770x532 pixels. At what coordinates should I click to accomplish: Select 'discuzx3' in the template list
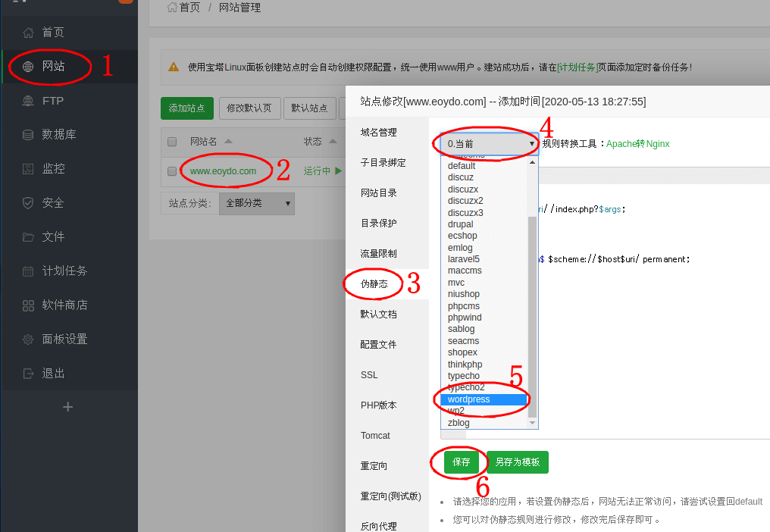484,213
